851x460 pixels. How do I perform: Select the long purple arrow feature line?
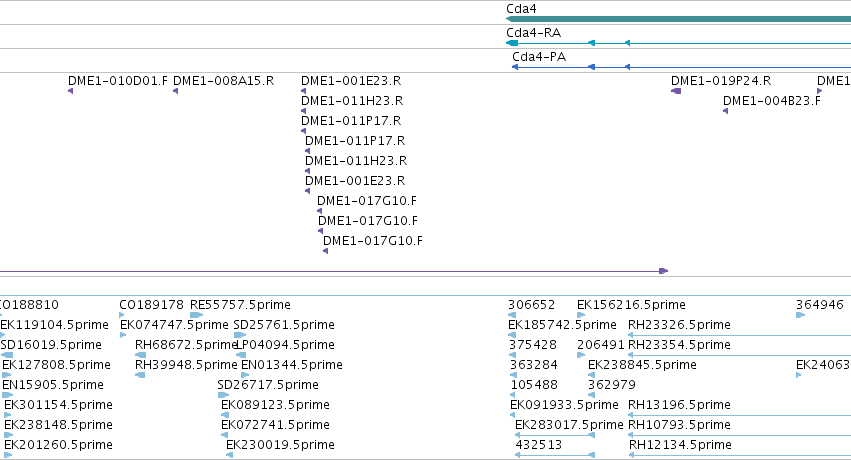334,271
